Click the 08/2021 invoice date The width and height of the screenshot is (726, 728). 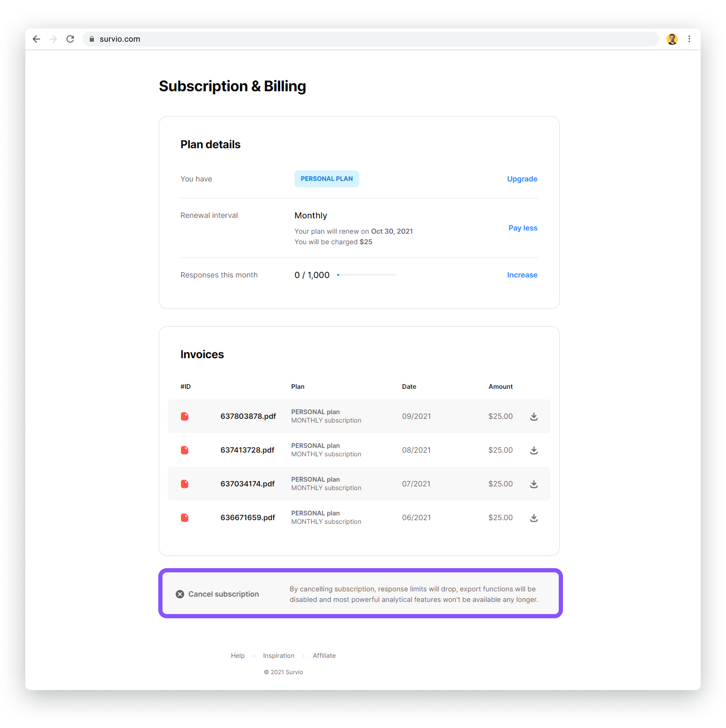[416, 450]
